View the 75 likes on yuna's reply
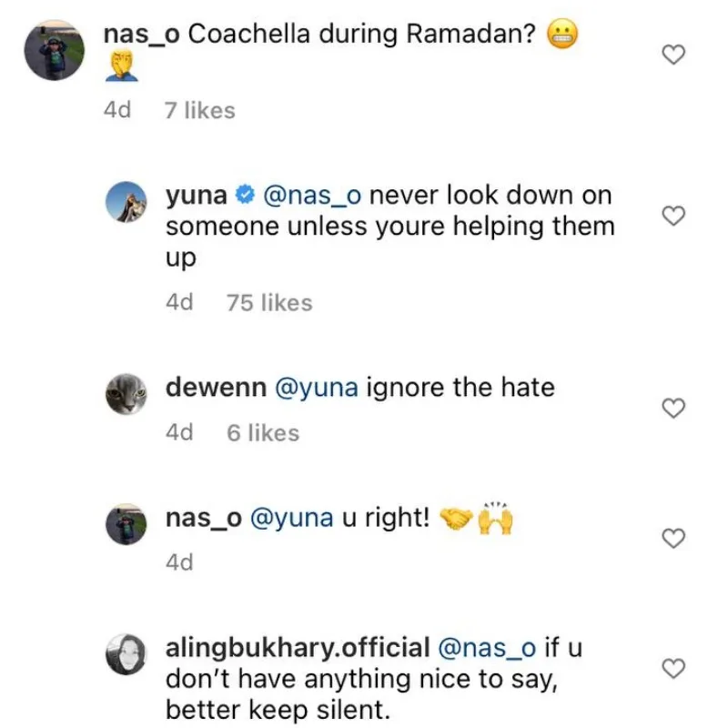The width and height of the screenshot is (728, 728). click(269, 303)
